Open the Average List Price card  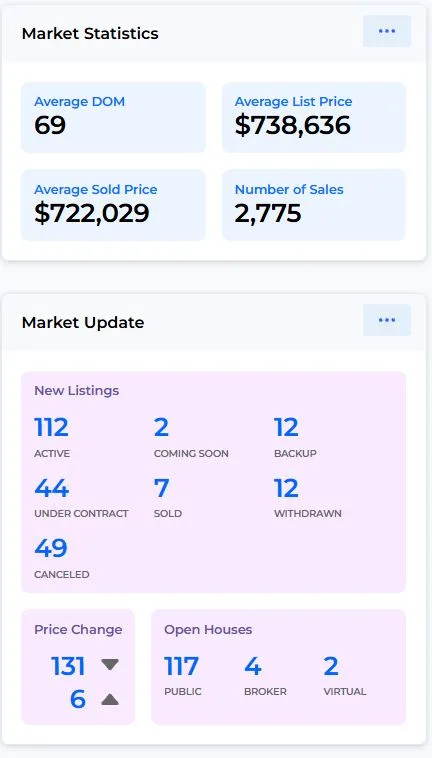[314, 117]
